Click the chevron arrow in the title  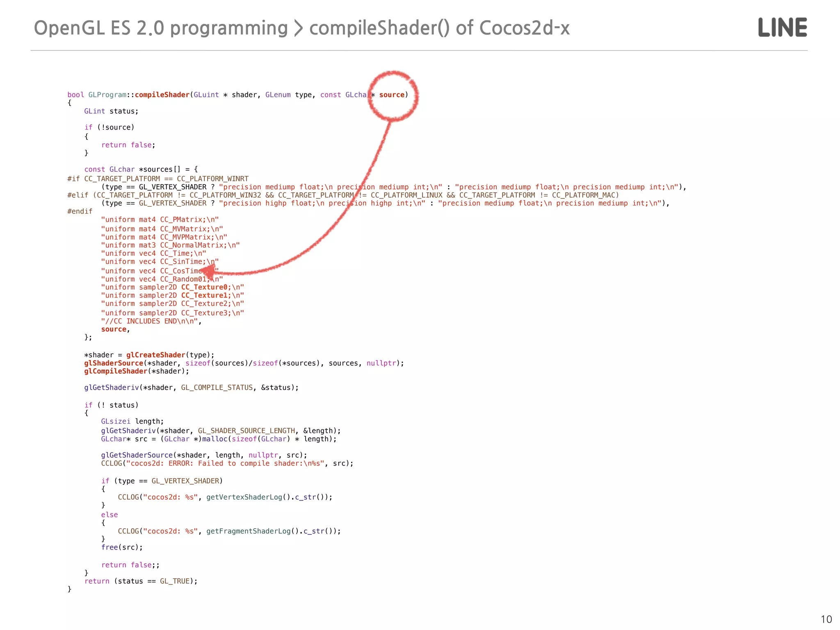click(298, 28)
